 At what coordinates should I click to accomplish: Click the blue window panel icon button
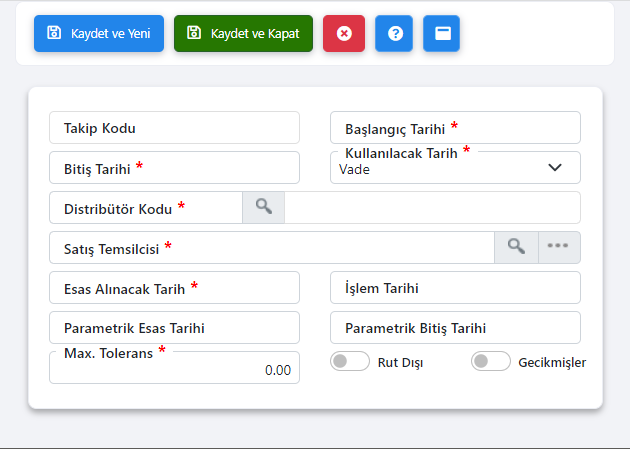coord(442,33)
